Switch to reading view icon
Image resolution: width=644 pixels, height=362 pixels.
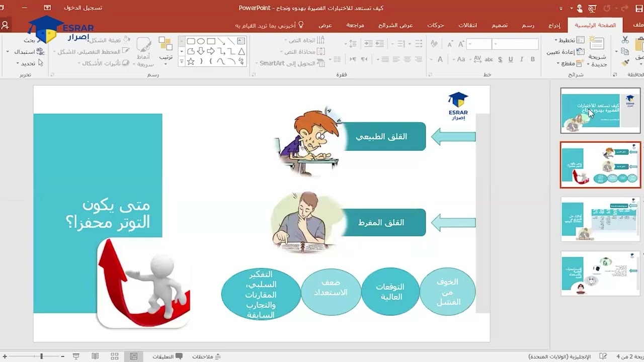click(x=95, y=356)
